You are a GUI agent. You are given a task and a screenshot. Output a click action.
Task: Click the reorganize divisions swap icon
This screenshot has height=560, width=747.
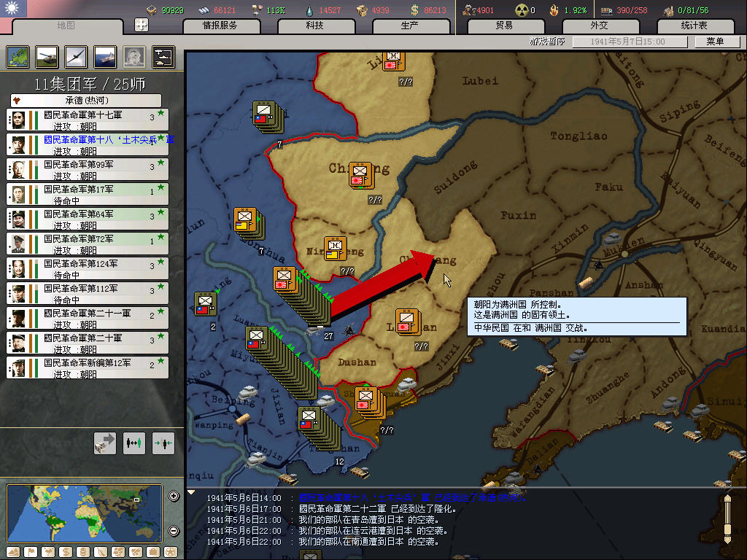(134, 443)
